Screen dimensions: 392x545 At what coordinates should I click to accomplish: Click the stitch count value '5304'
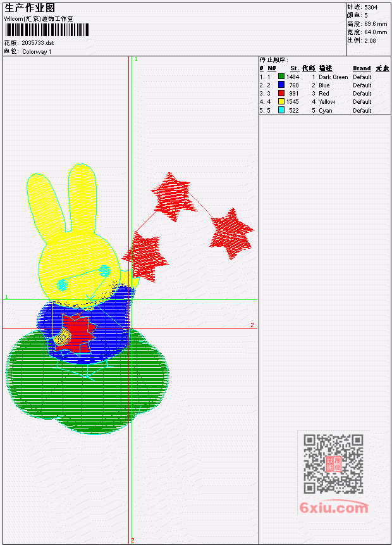[371, 8]
